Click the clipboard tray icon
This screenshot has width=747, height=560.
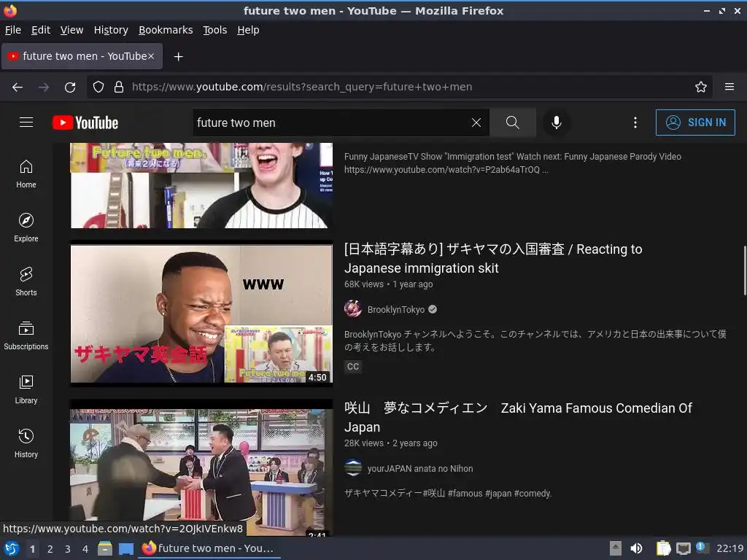coord(663,548)
